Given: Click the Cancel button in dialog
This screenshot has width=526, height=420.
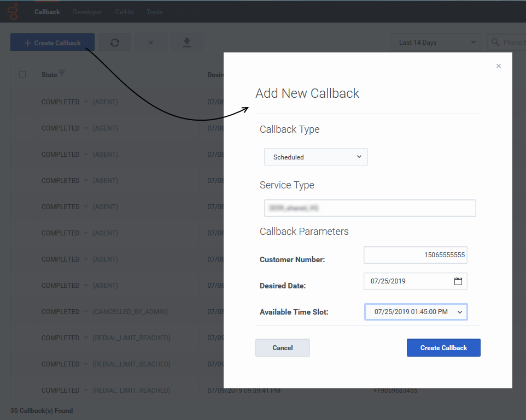Looking at the screenshot, I should click(283, 348).
